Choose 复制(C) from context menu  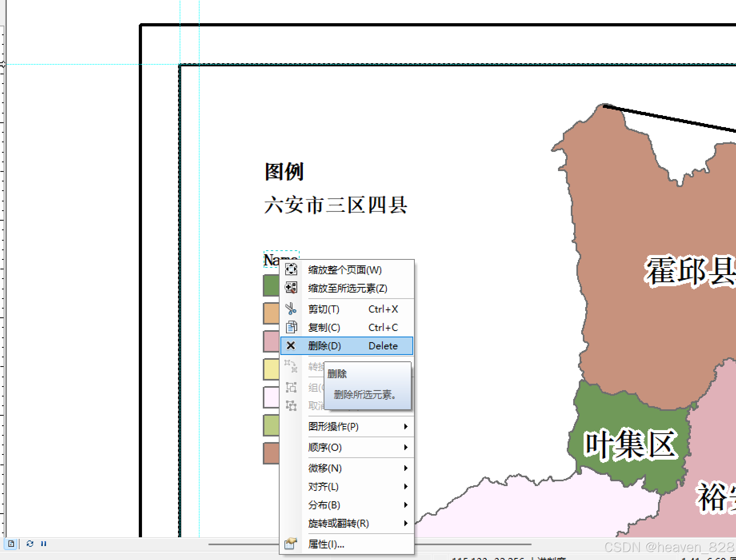coord(347,327)
